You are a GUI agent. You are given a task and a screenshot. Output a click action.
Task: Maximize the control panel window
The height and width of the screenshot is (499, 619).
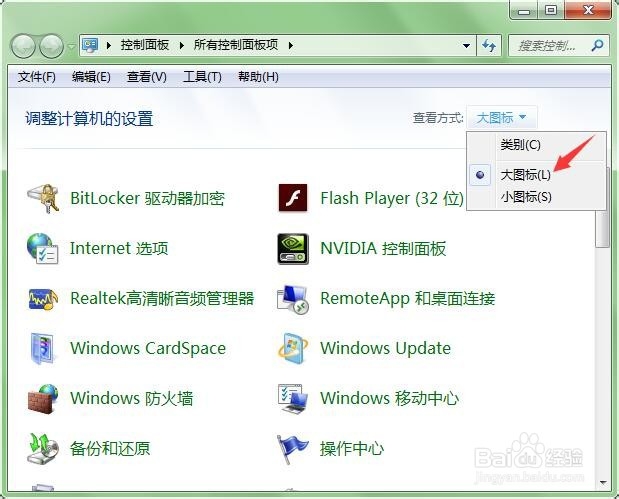[x=551, y=10]
